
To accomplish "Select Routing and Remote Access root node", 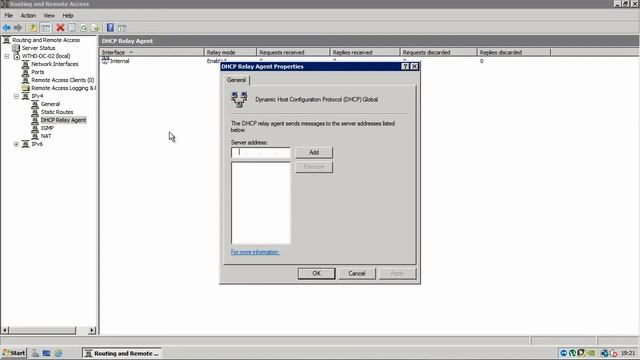I will 46,40.
